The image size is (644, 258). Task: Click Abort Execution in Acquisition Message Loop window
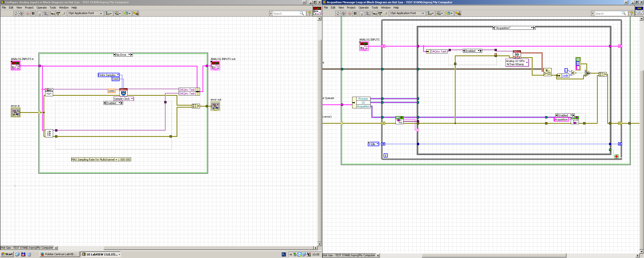[x=350, y=13]
